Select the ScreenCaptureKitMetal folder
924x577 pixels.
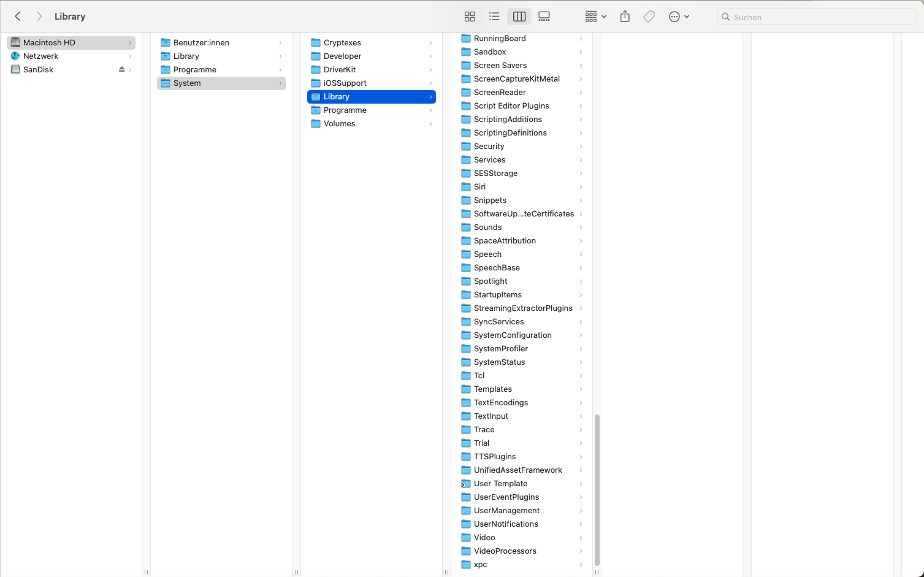[x=522, y=78]
